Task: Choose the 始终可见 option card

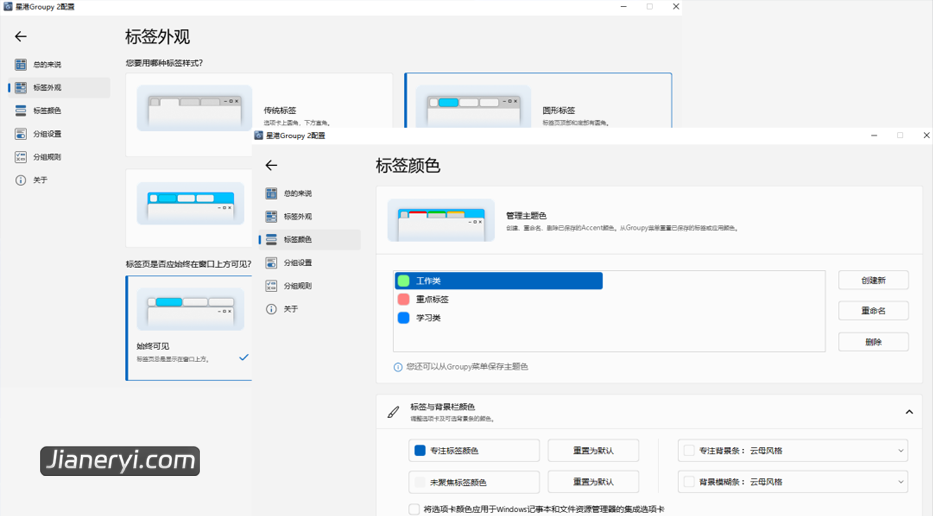Action: [x=189, y=328]
